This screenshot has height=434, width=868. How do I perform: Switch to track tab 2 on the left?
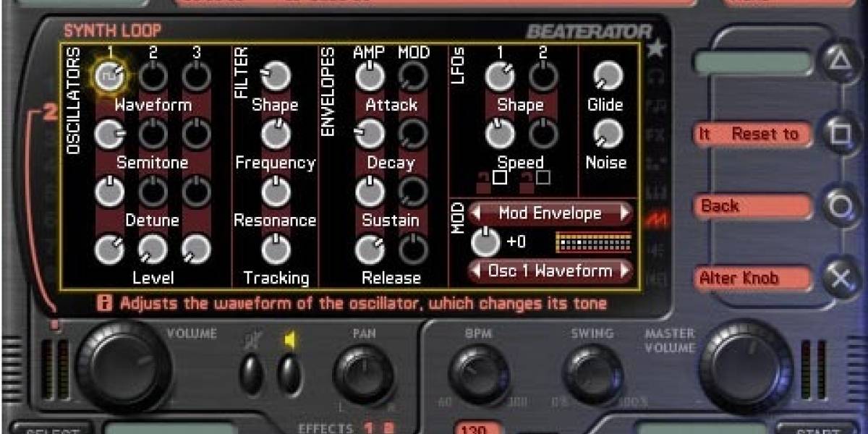click(50, 112)
